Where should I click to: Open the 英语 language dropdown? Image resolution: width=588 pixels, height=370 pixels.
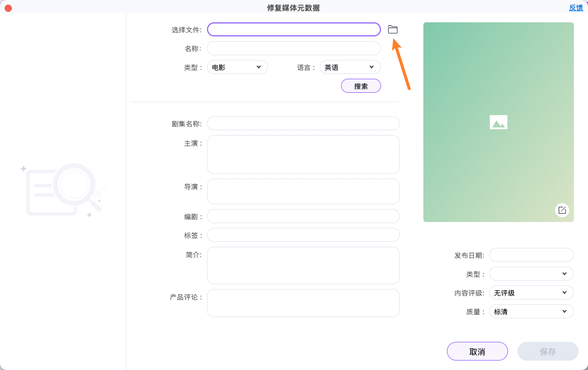coord(350,66)
